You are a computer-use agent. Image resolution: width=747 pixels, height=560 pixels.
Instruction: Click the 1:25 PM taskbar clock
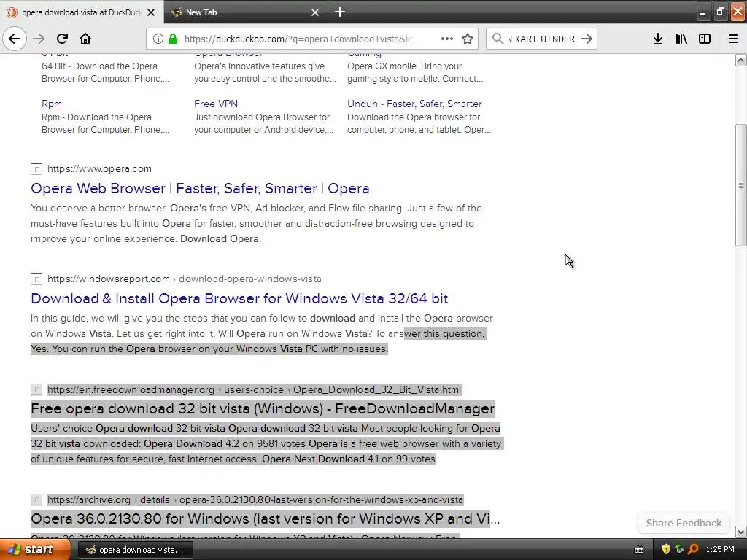(x=720, y=550)
